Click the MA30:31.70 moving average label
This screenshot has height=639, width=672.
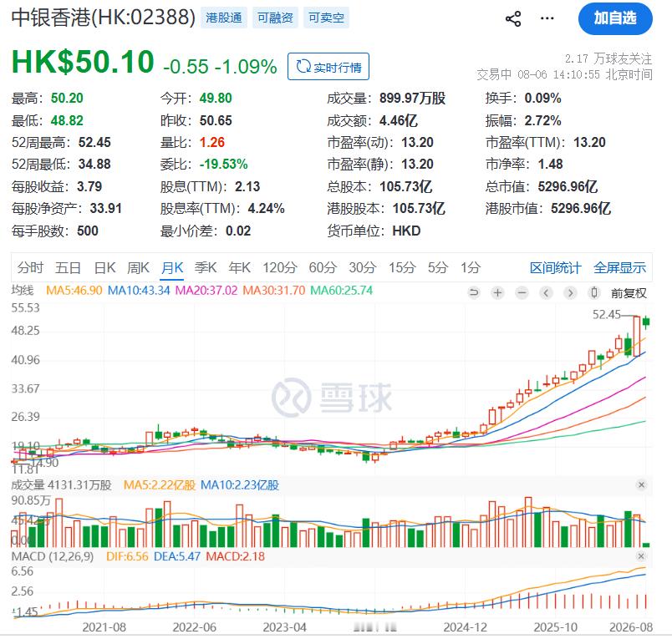point(274,291)
